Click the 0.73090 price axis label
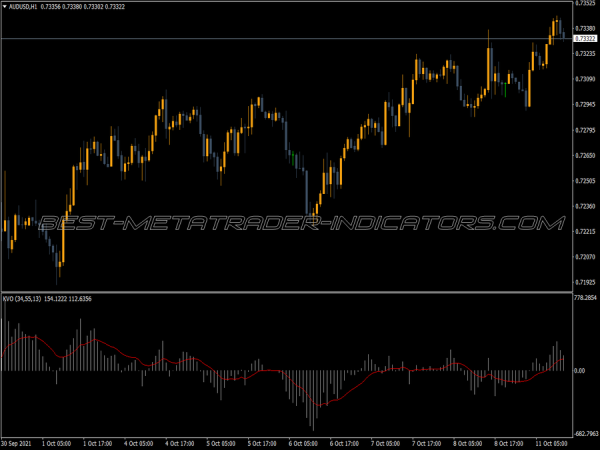This screenshot has height=450, width=600. click(583, 79)
